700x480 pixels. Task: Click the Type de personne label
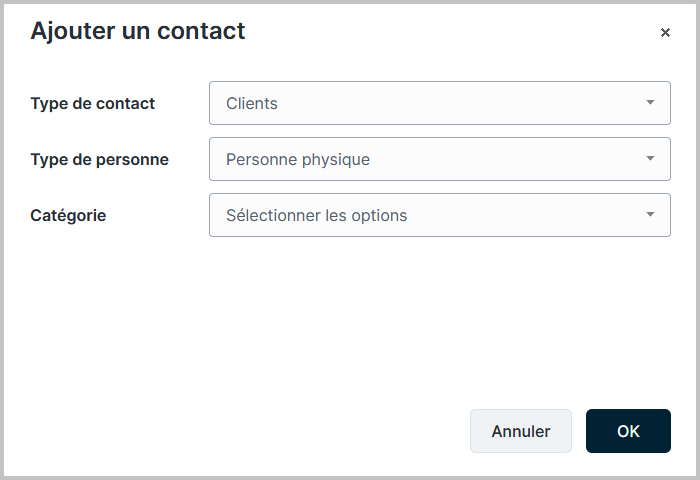click(100, 159)
